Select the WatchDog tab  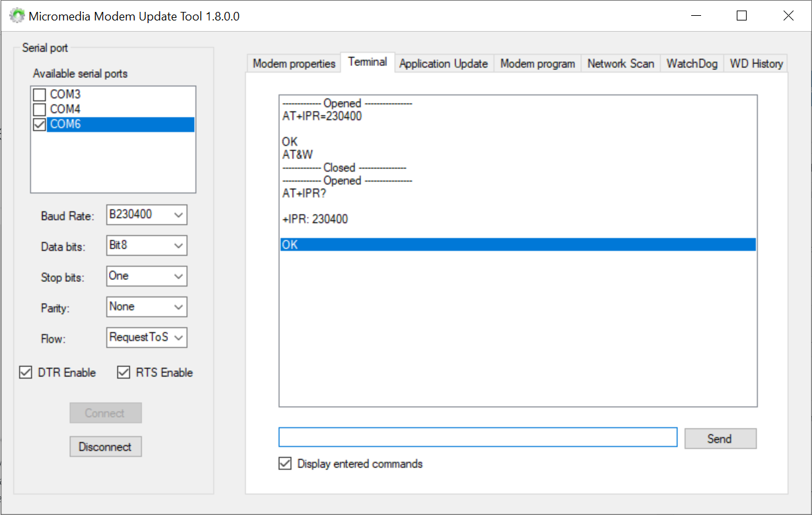(x=691, y=63)
